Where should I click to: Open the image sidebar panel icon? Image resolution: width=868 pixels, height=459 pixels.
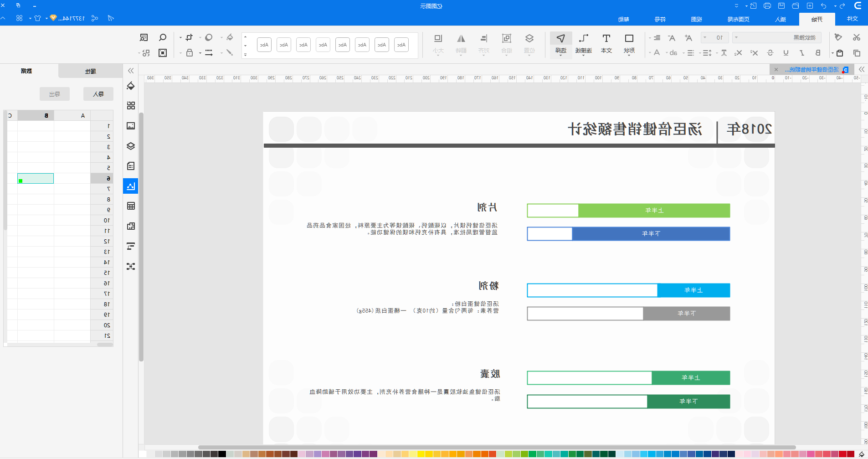131,126
